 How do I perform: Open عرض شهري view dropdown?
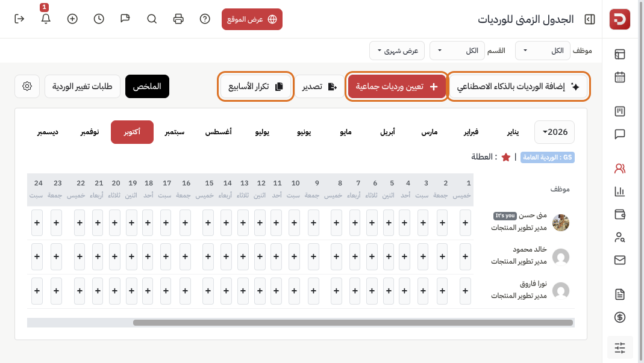[397, 51]
